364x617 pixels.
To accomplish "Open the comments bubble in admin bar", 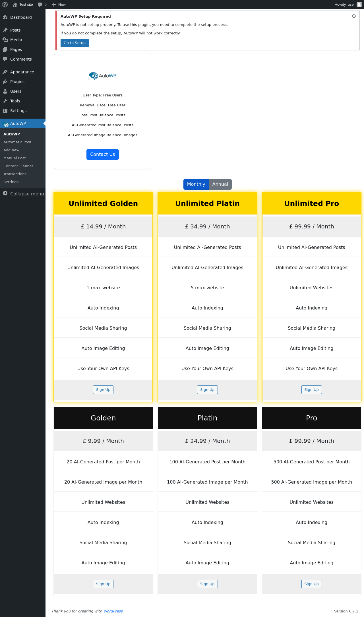I will click(x=40, y=5).
